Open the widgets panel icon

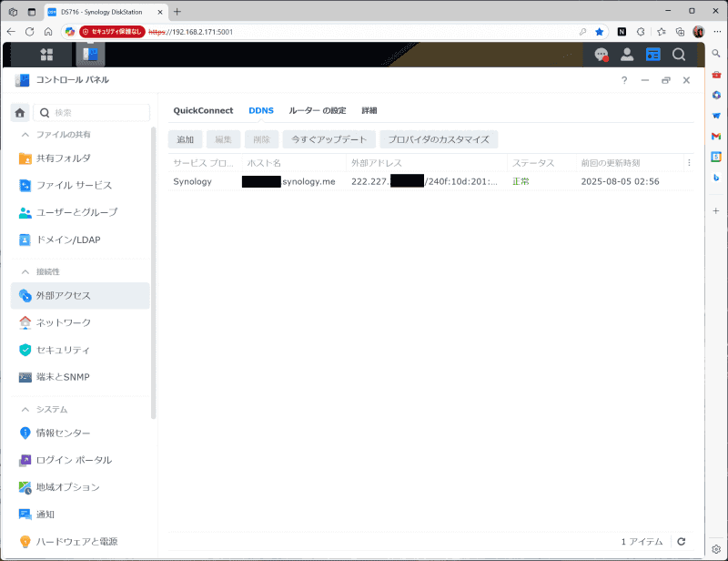[x=653, y=55]
